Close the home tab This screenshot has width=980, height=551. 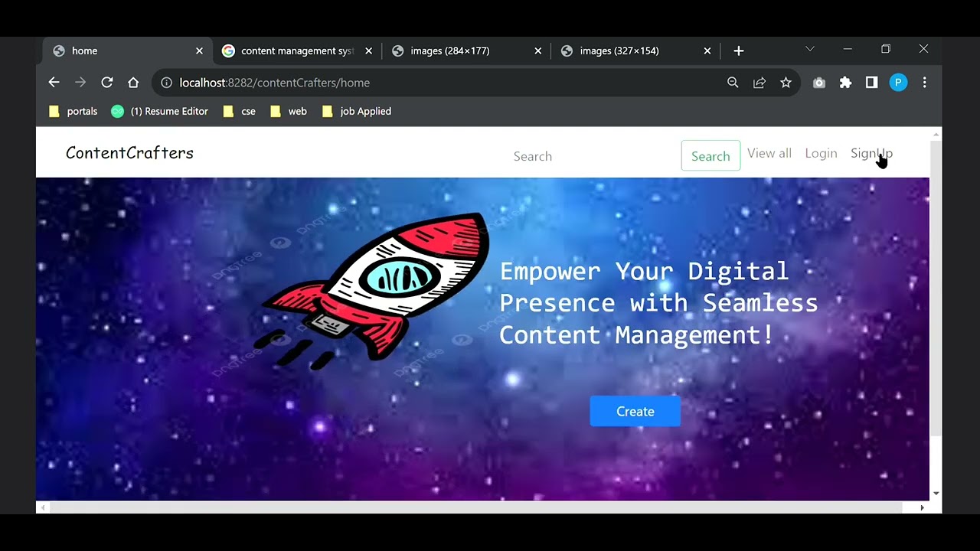pos(199,51)
